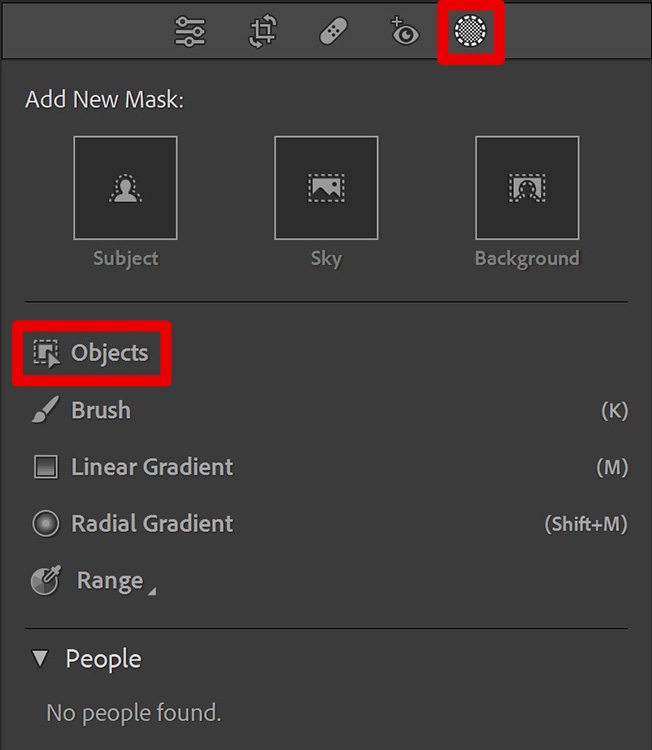Click the Radial Gradient circle icon
This screenshot has height=750, width=652.
tap(46, 523)
